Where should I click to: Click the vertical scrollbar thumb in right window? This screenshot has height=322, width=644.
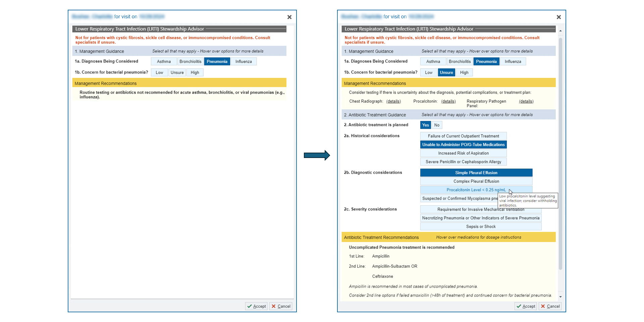(560, 154)
